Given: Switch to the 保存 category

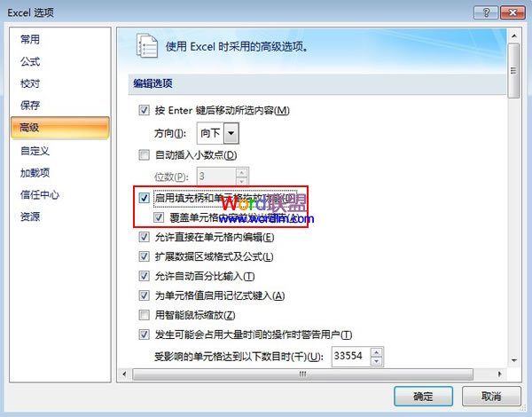Looking at the screenshot, I should (30, 106).
